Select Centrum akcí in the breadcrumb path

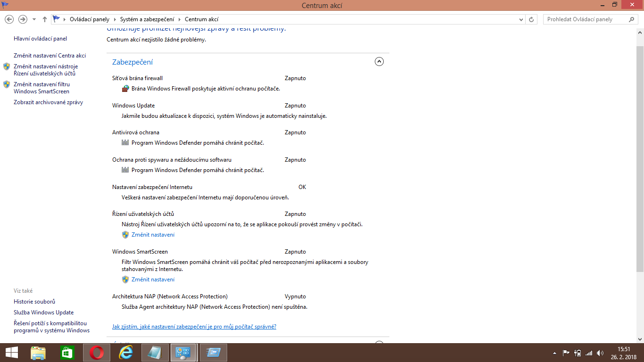(x=202, y=19)
